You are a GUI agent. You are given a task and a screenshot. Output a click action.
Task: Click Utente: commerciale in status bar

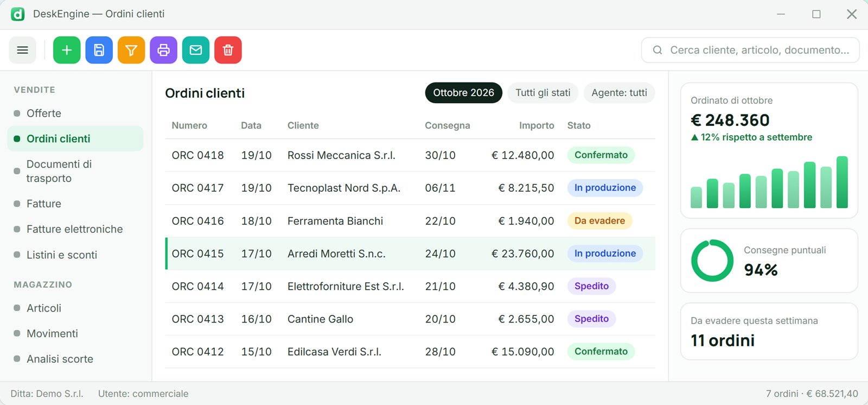143,394
